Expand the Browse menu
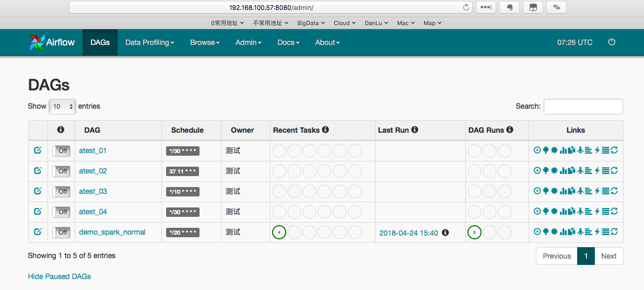This screenshot has width=644, height=290. [x=205, y=42]
